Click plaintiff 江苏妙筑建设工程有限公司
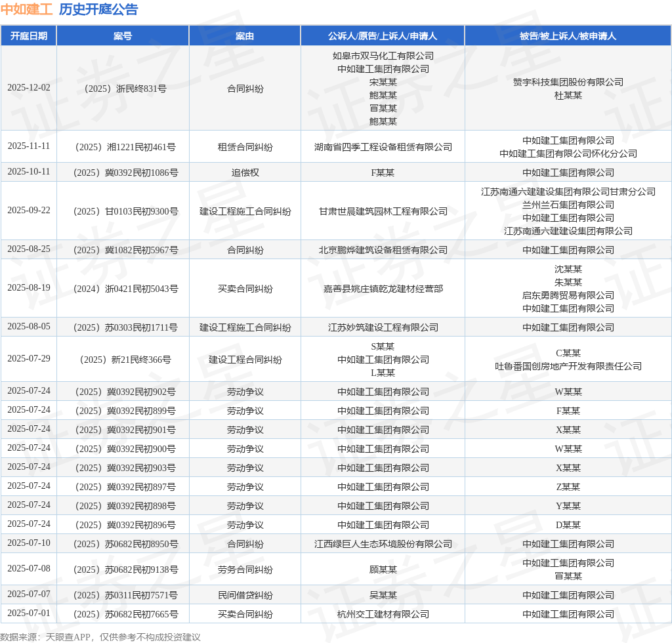The width and height of the screenshot is (672, 643). click(383, 327)
